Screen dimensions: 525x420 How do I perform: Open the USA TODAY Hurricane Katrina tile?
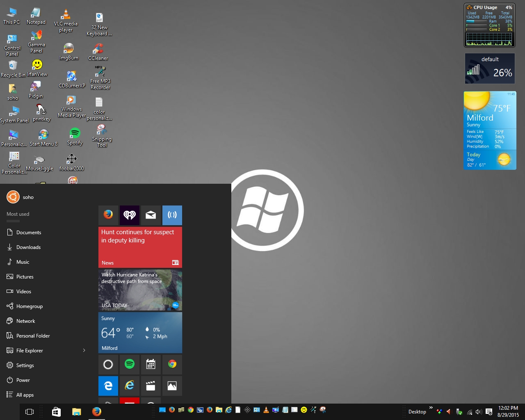point(140,290)
